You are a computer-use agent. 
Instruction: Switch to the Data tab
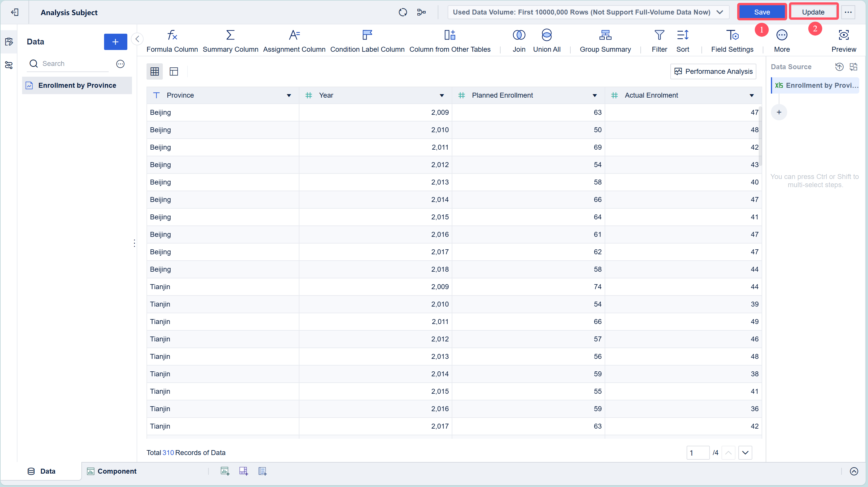tap(42, 471)
